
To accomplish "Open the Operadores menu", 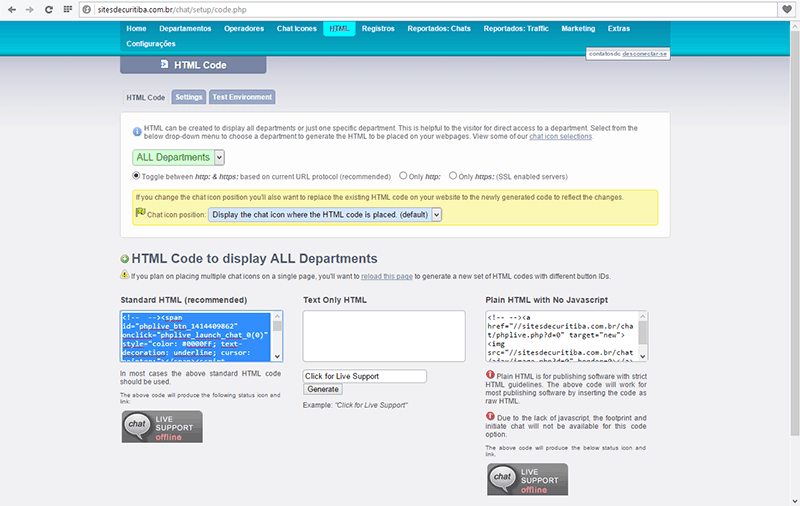I will tap(244, 29).
